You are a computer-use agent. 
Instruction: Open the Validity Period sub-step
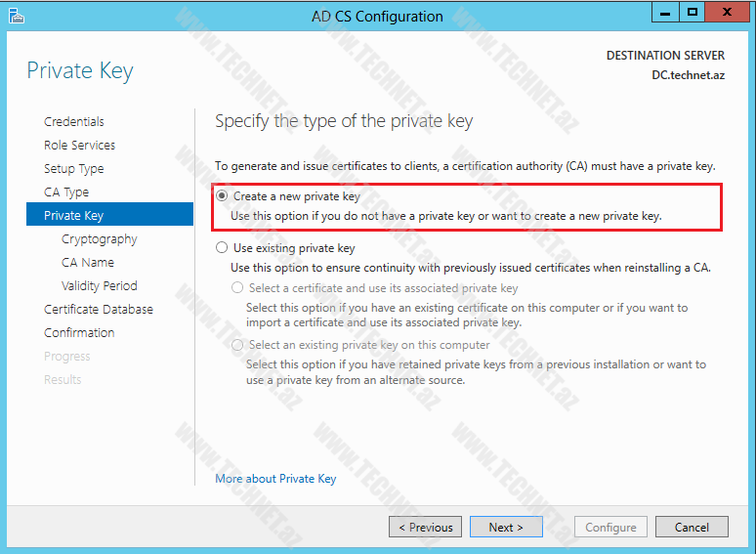(99, 286)
